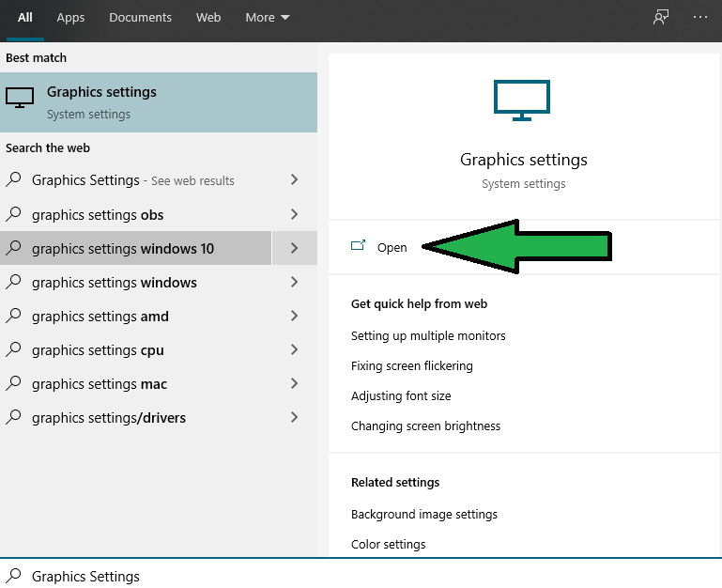Expand 'graphics settings amd' chevron arrow
The width and height of the screenshot is (722, 588).
click(x=295, y=316)
